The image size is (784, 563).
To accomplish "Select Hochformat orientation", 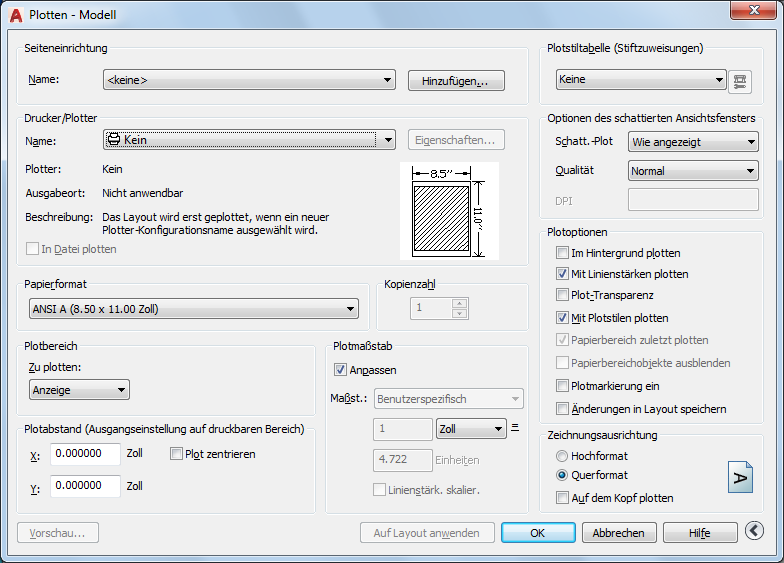I will (x=562, y=456).
